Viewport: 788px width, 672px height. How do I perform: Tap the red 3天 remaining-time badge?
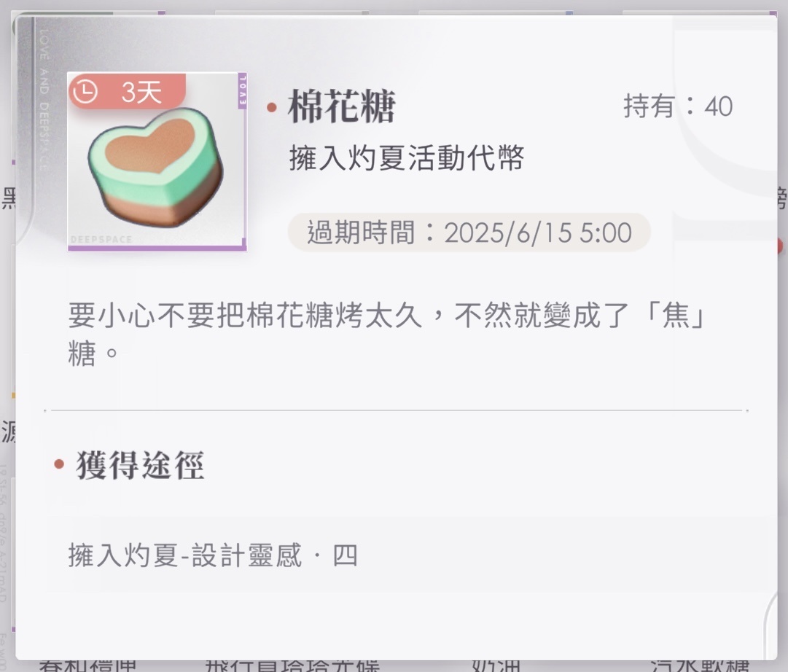click(127, 91)
